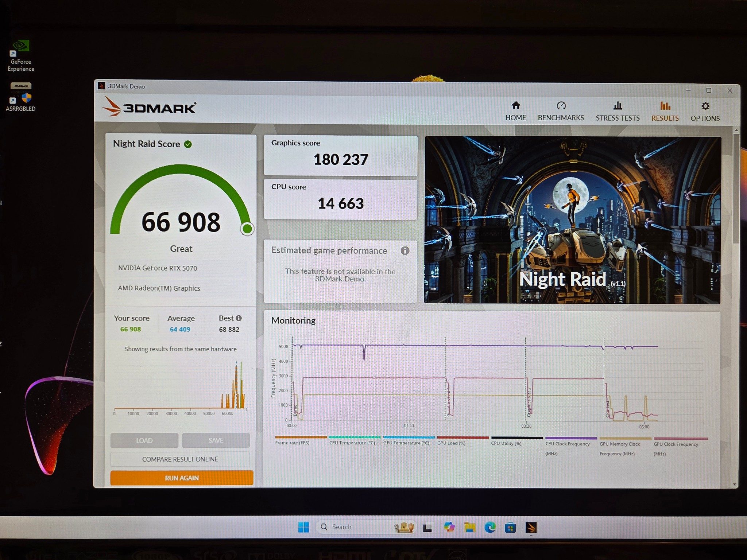Open Microsoft Store from taskbar
Screen dimensions: 747x560
click(510, 527)
